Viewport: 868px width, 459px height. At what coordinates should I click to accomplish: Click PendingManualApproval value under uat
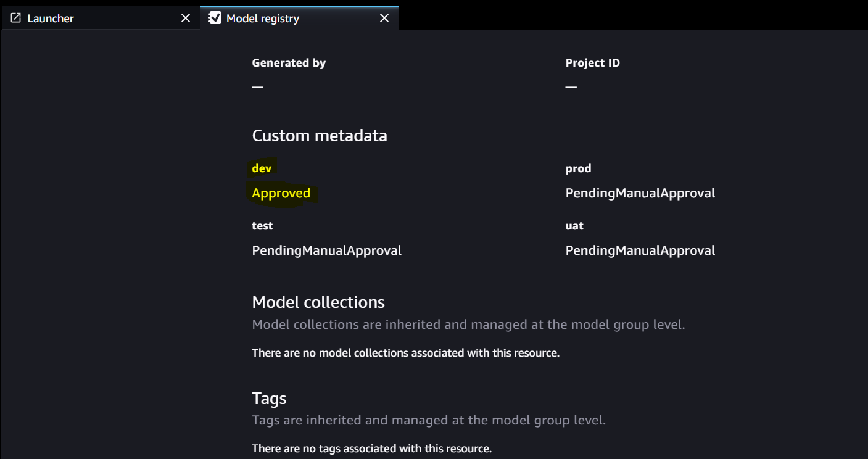640,250
